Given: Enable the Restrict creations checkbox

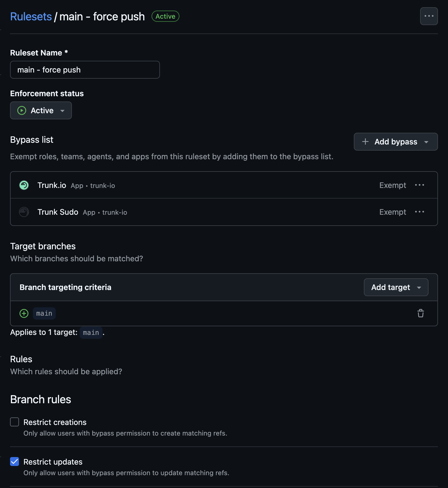Looking at the screenshot, I should point(14,422).
